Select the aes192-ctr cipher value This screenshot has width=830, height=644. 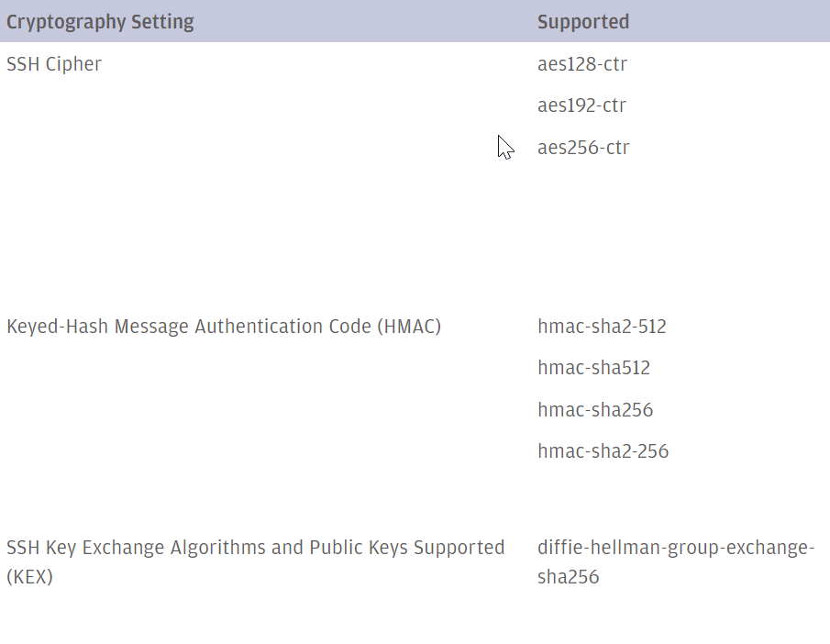(x=581, y=105)
